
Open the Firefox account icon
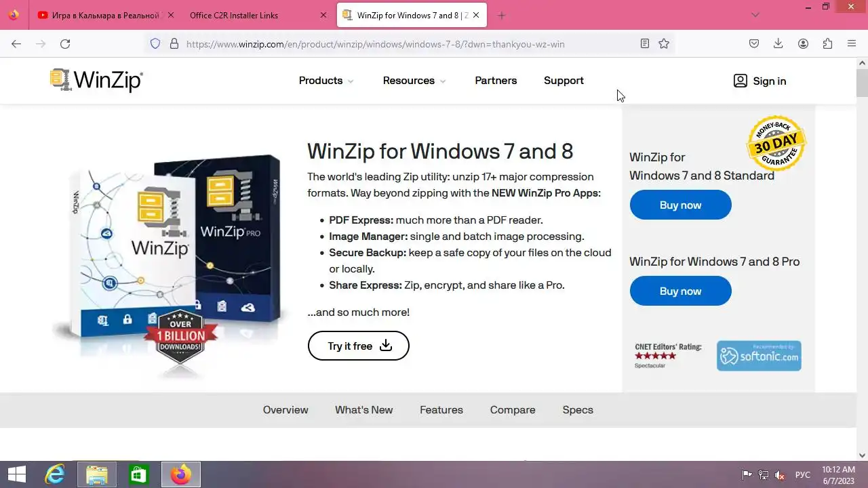click(x=803, y=43)
